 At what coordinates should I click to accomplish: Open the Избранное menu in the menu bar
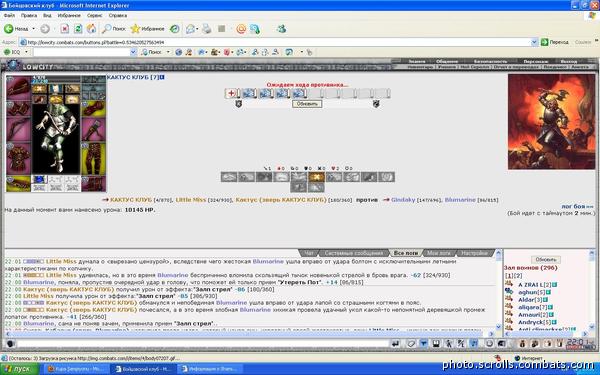(69, 16)
